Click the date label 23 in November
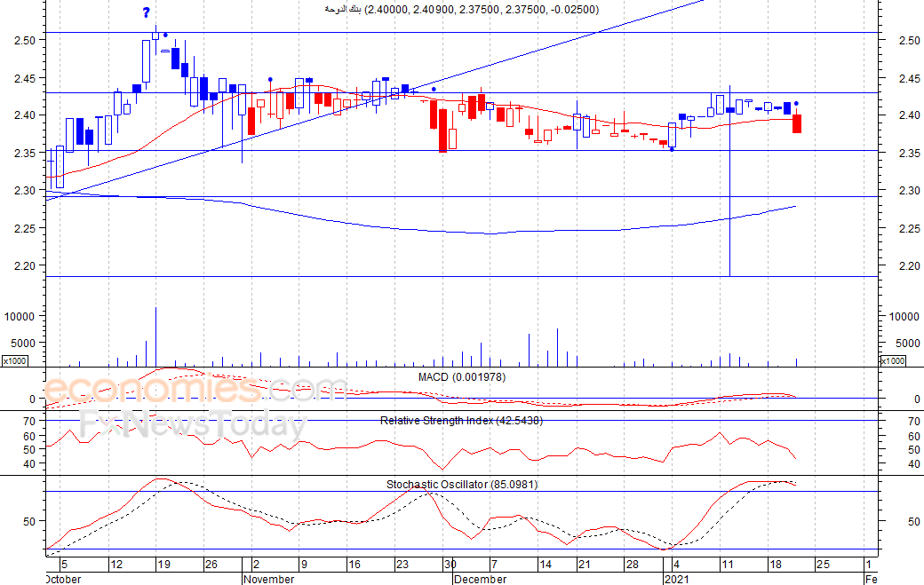The height and width of the screenshot is (585, 924). click(402, 565)
